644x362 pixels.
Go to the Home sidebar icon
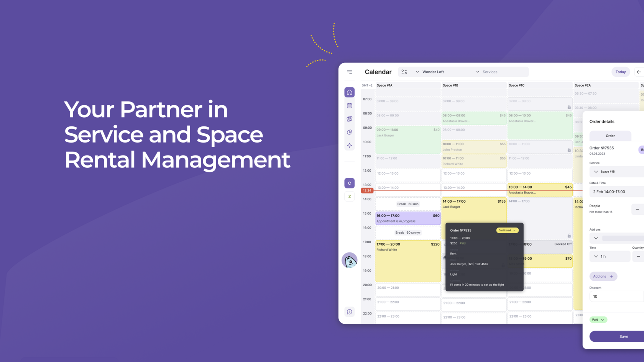[349, 92]
